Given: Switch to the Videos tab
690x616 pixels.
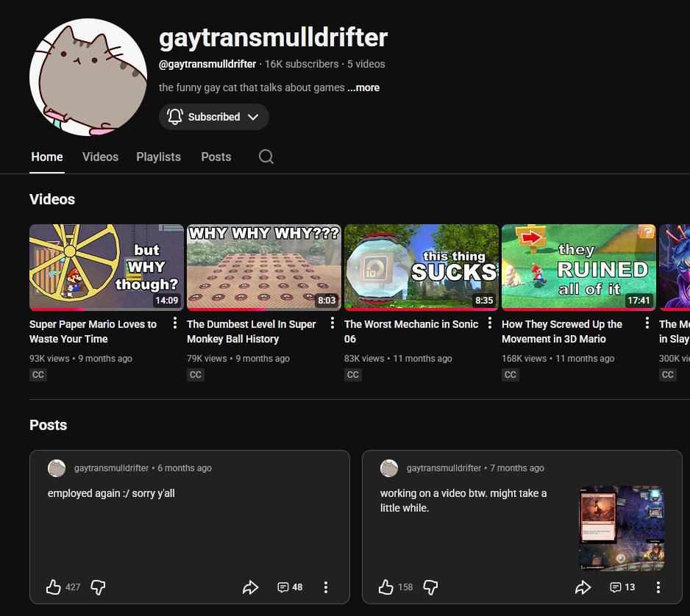Looking at the screenshot, I should coord(100,157).
